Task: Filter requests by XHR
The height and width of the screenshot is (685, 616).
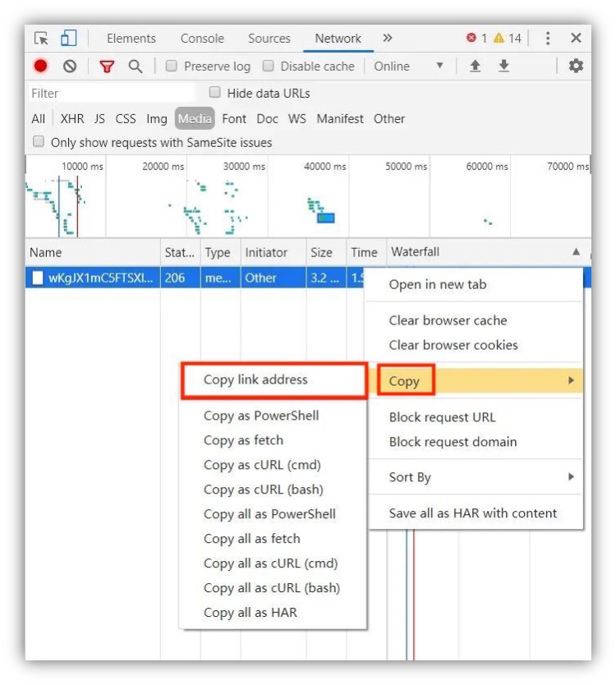Action: 72,119
